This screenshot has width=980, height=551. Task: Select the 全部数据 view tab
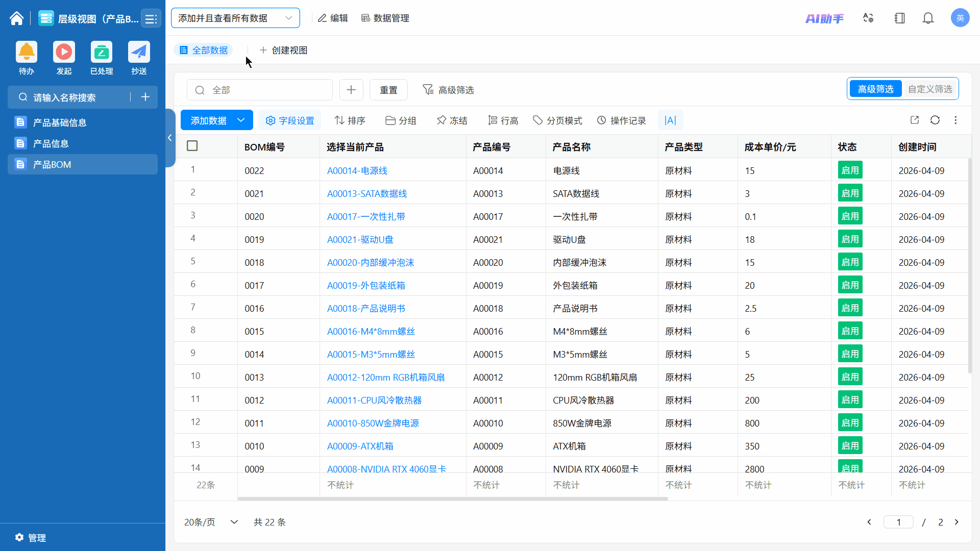click(204, 50)
